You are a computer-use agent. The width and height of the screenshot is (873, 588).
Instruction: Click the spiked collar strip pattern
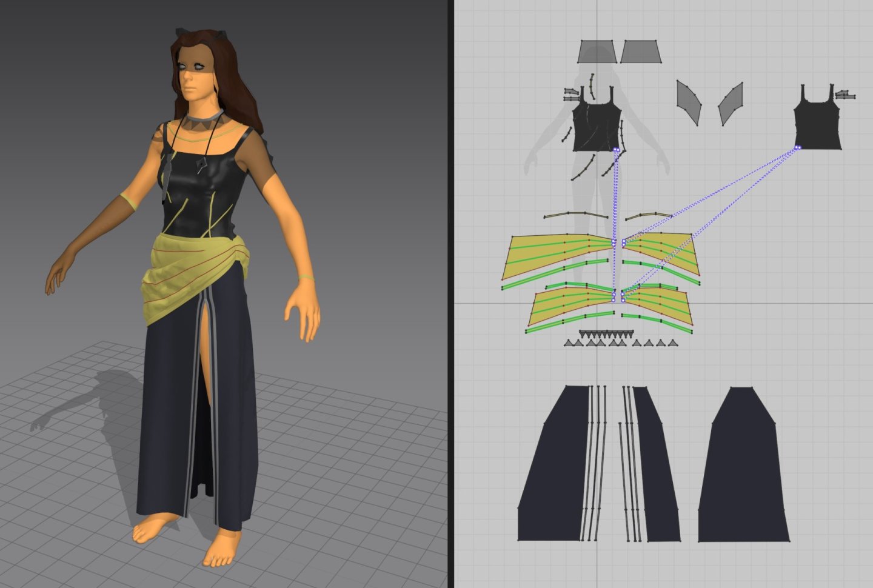coord(606,333)
